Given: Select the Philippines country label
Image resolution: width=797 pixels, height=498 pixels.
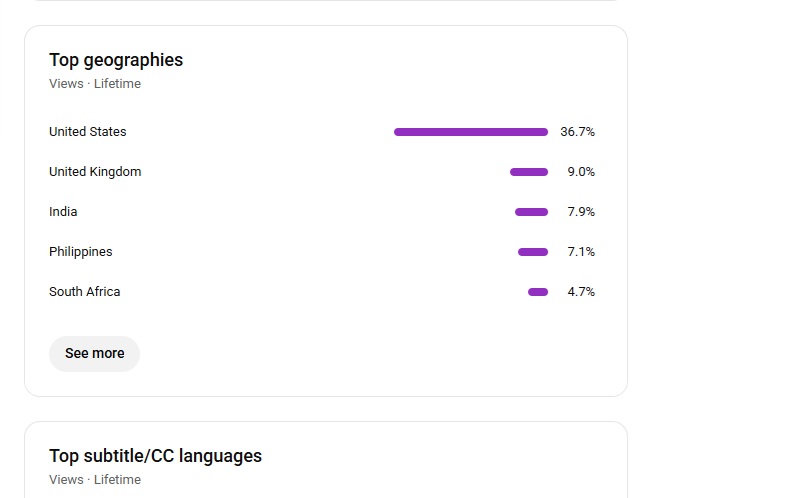Looking at the screenshot, I should coord(81,252).
